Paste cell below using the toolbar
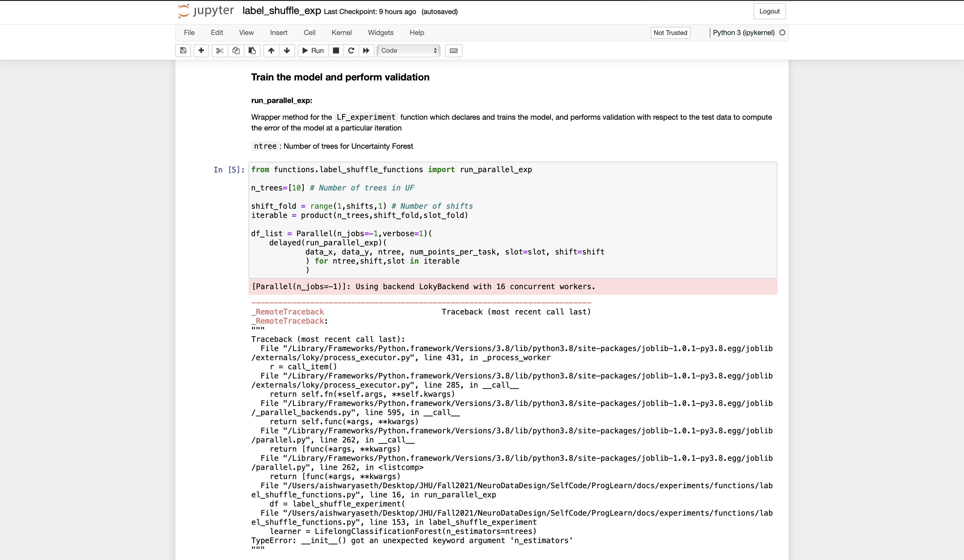 click(252, 51)
